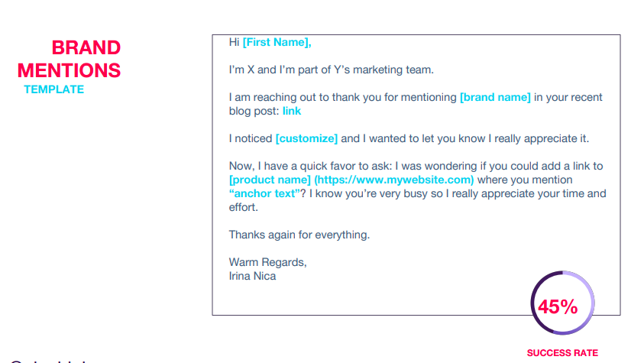Click 'Thanks again for everything.' sentence

pyautogui.click(x=299, y=235)
